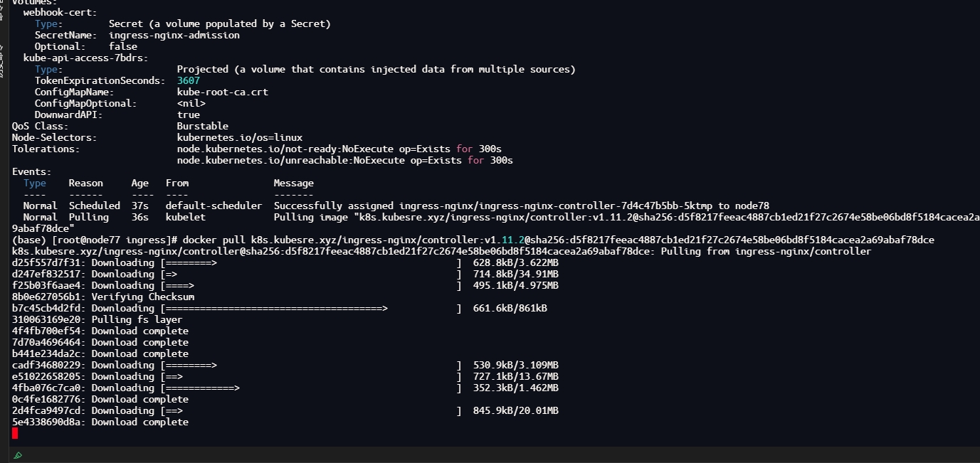Viewport: 980px width, 463px height.
Task: Click the Burstable QoS class value
Action: (202, 127)
